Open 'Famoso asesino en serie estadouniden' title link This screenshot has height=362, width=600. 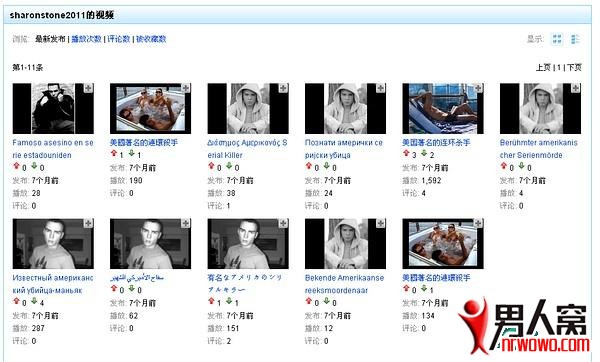pos(53,149)
